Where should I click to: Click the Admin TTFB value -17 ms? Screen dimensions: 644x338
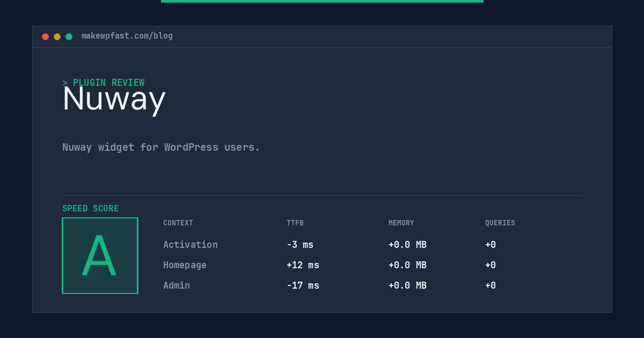pyautogui.click(x=303, y=285)
